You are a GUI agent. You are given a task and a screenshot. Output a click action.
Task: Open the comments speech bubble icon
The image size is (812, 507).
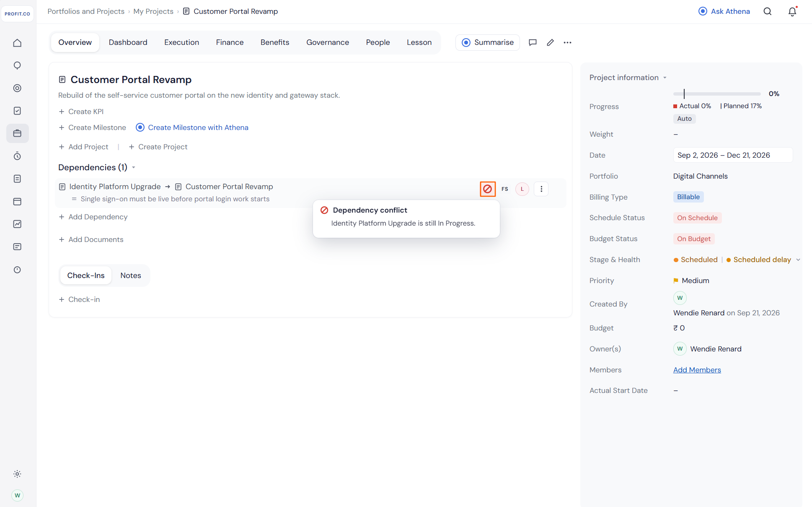pos(533,42)
